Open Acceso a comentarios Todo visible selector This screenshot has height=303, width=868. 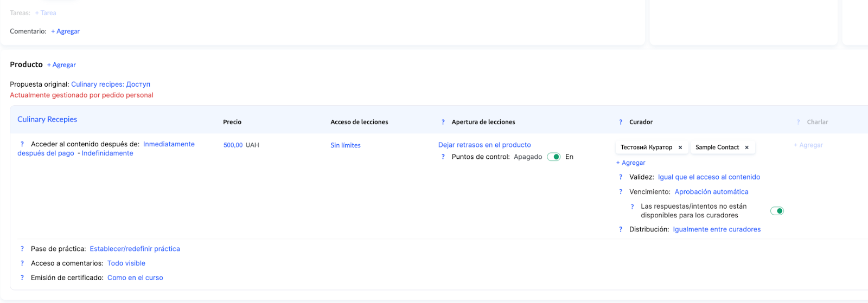coord(126,263)
